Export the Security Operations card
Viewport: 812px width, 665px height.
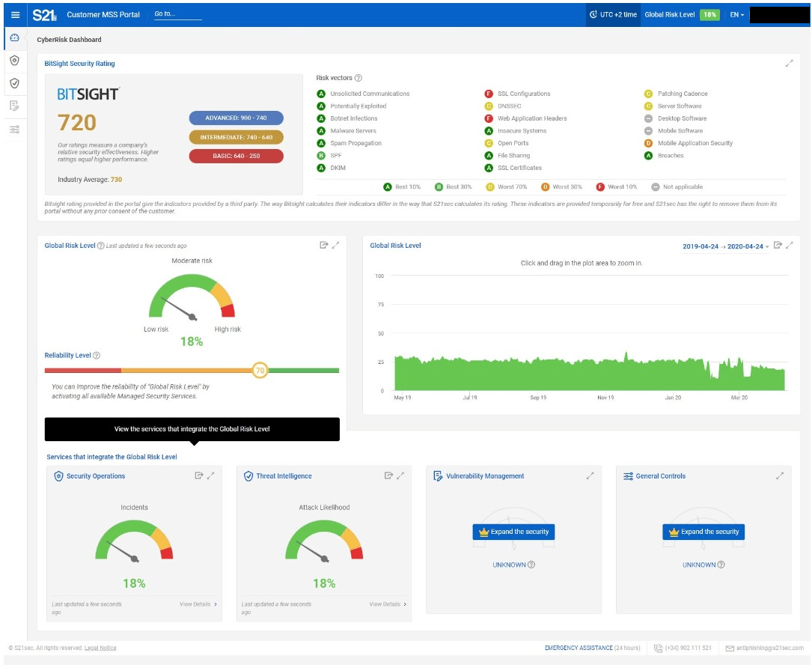point(198,476)
